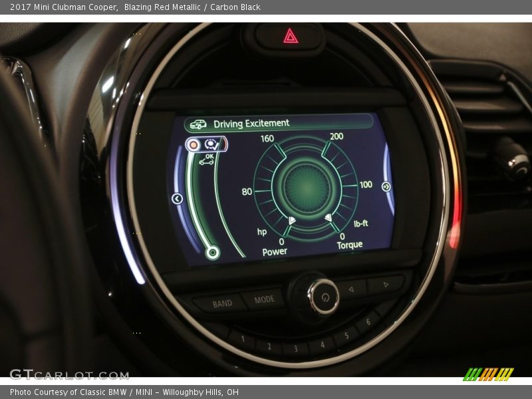532x399 pixels.
Task: Select the checkmark status icon in the pill
Action: pyautogui.click(x=211, y=145)
